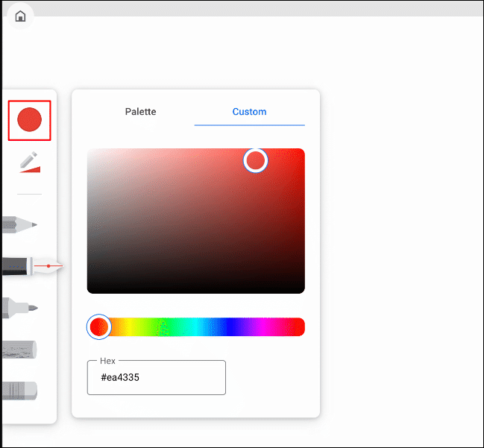Select the Ink Pen tool
Image resolution: width=484 pixels, height=448 pixels.
tap(30, 265)
